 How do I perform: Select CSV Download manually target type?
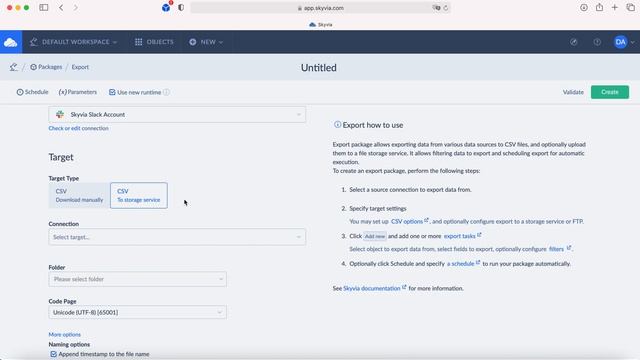pos(79,196)
